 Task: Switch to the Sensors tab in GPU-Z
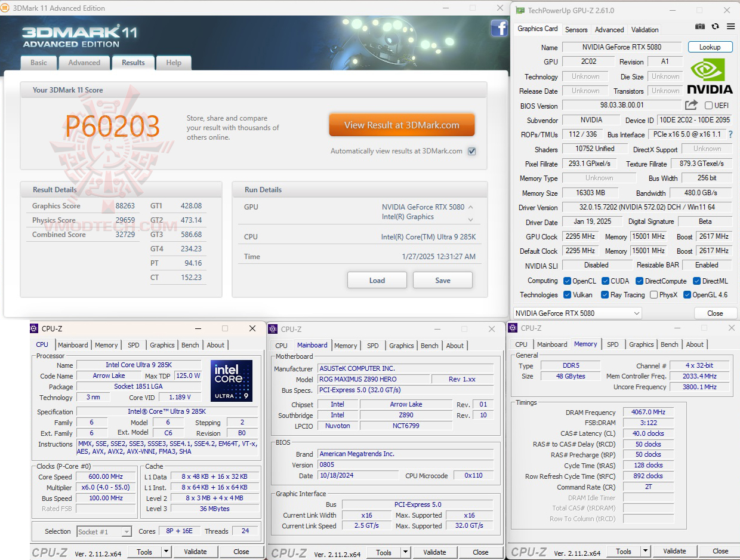[x=576, y=29]
